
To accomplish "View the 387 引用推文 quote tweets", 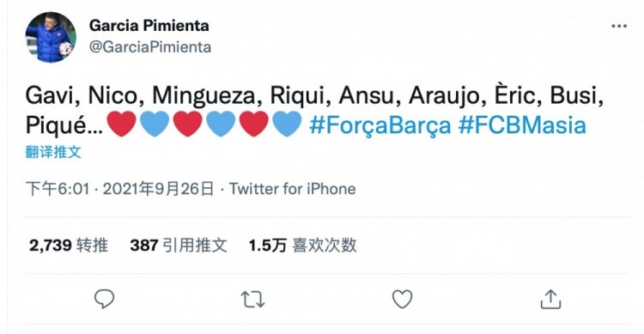I will [179, 246].
